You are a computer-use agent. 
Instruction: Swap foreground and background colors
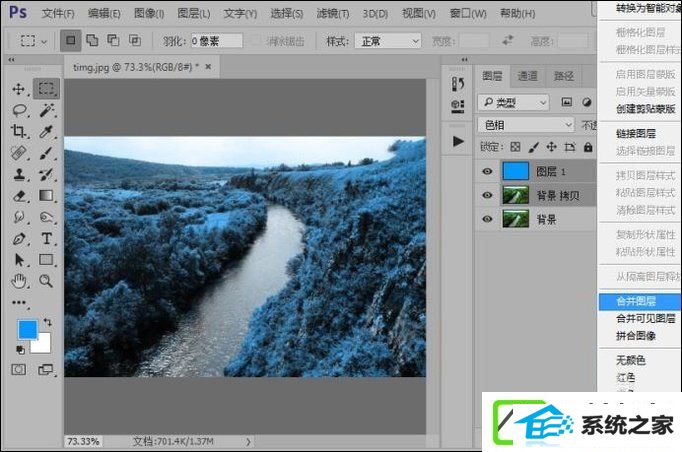pos(47,322)
